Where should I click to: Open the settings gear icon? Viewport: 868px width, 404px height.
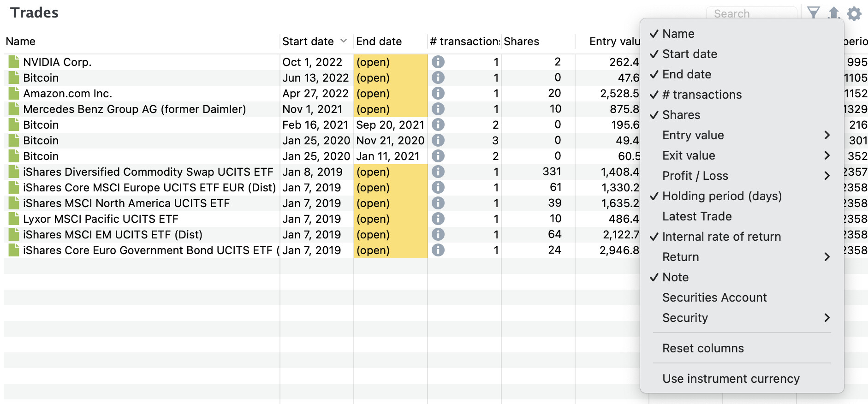854,14
